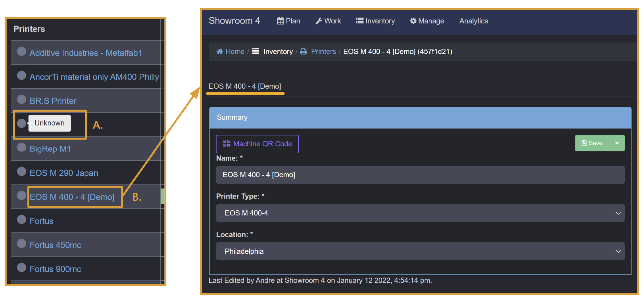Screen dimensions: 644x303
Task: Click the QR code icon on Machine button
Action: click(x=226, y=143)
